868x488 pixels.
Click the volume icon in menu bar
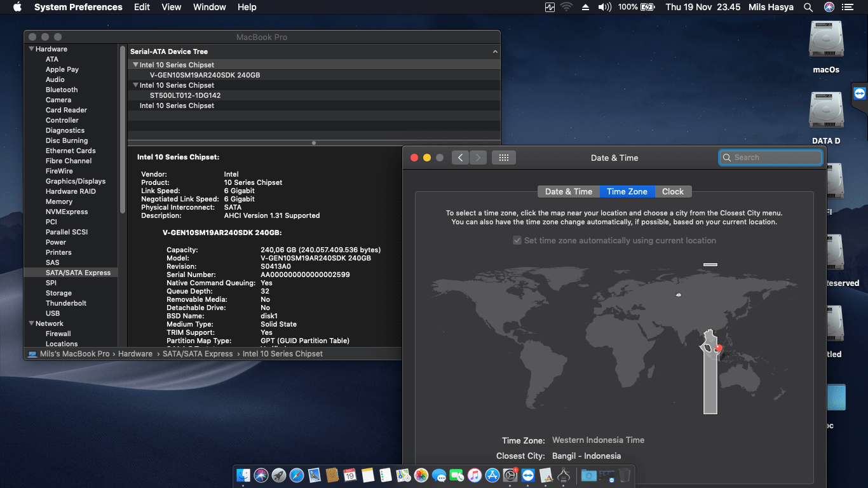click(604, 7)
